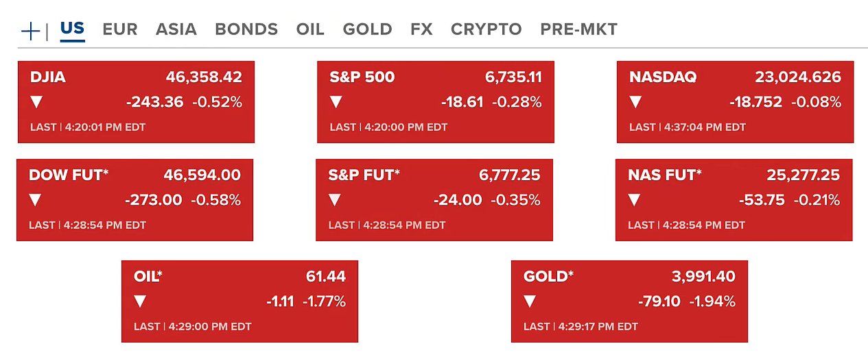Open the NAS FUT futures tile

pos(734,200)
